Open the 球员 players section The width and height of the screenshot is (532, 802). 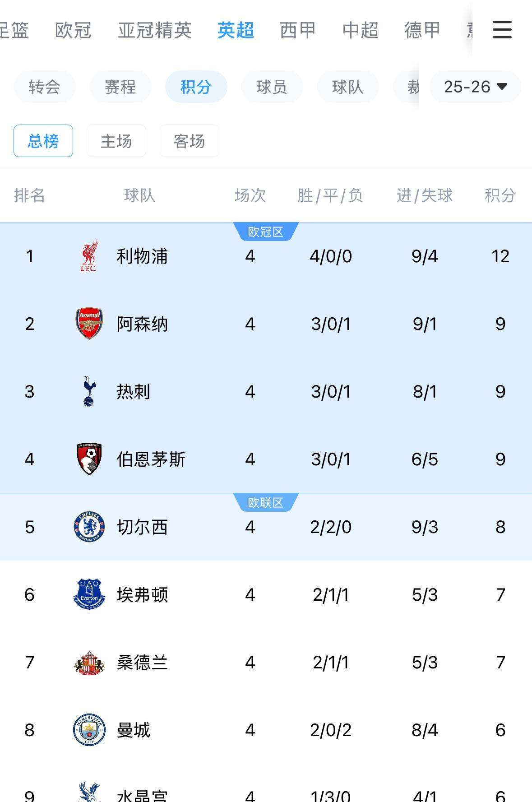pos(272,87)
